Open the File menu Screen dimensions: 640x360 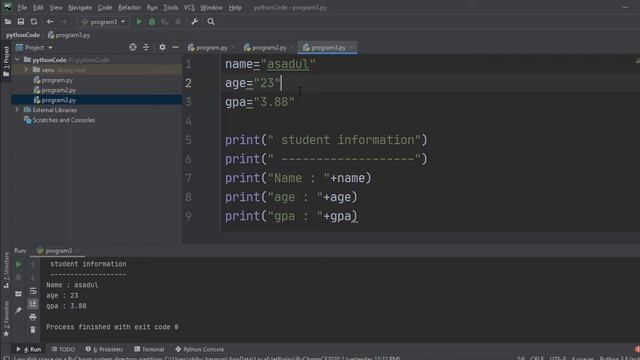[22, 7]
